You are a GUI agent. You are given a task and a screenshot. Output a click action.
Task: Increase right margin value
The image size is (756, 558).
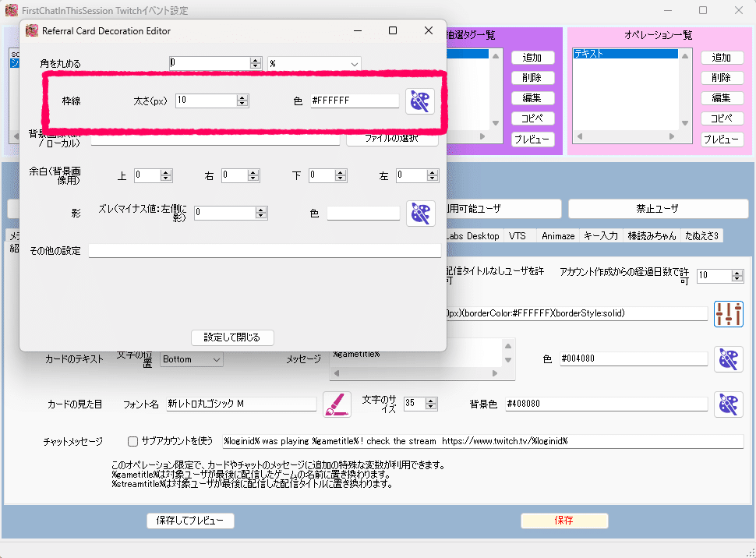click(253, 173)
